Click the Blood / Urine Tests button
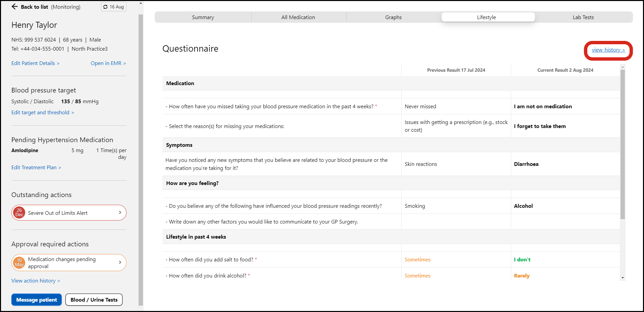Viewport: 644px width, 312px height. pyautogui.click(x=94, y=300)
